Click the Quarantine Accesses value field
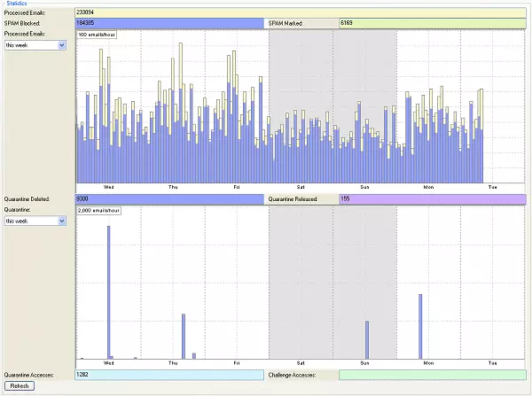 pos(169,376)
